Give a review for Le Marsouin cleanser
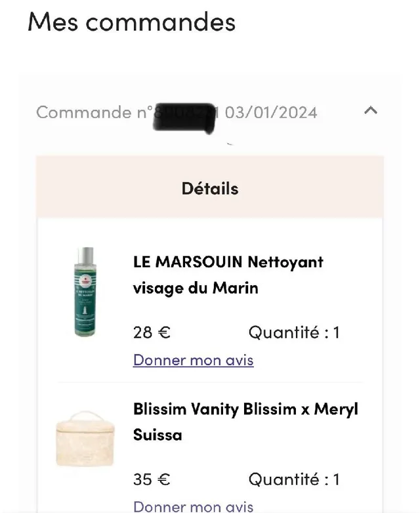Viewport: 420px width, 513px height. [x=193, y=360]
